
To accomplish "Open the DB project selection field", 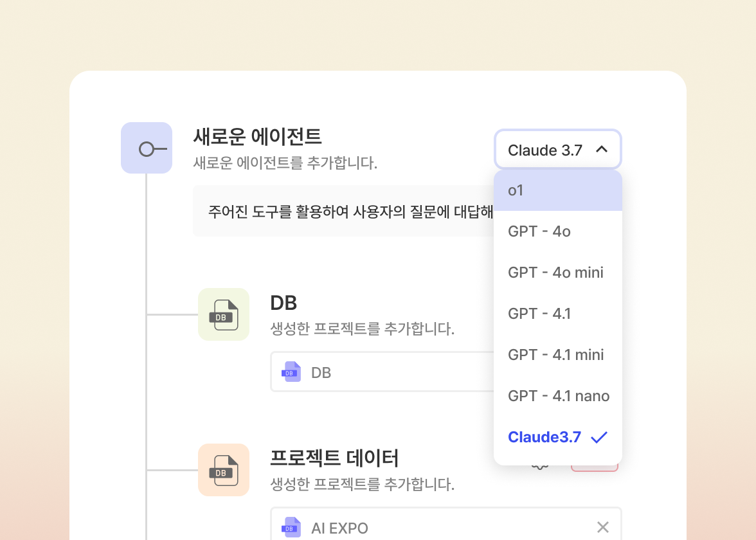I will (382, 372).
